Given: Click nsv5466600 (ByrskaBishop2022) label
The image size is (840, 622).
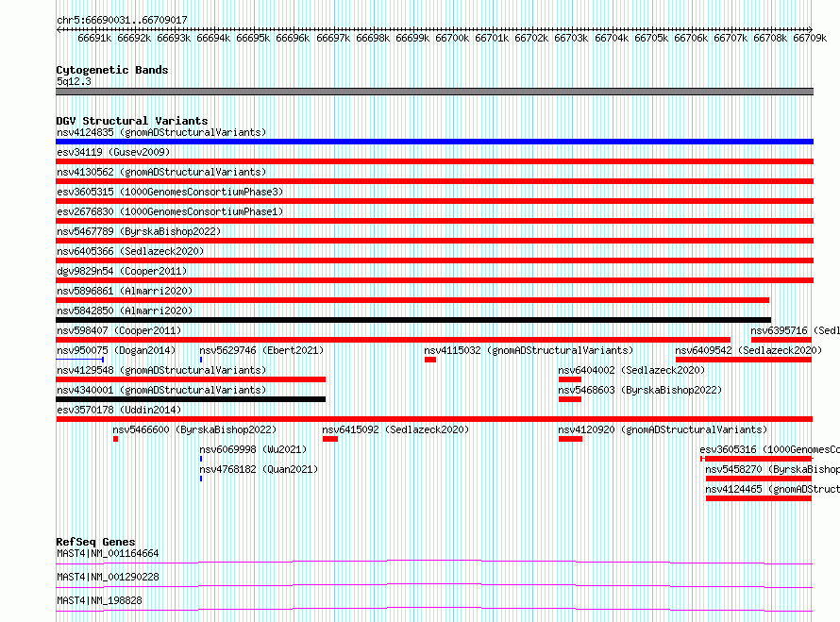Looking at the screenshot, I should tap(194, 429).
